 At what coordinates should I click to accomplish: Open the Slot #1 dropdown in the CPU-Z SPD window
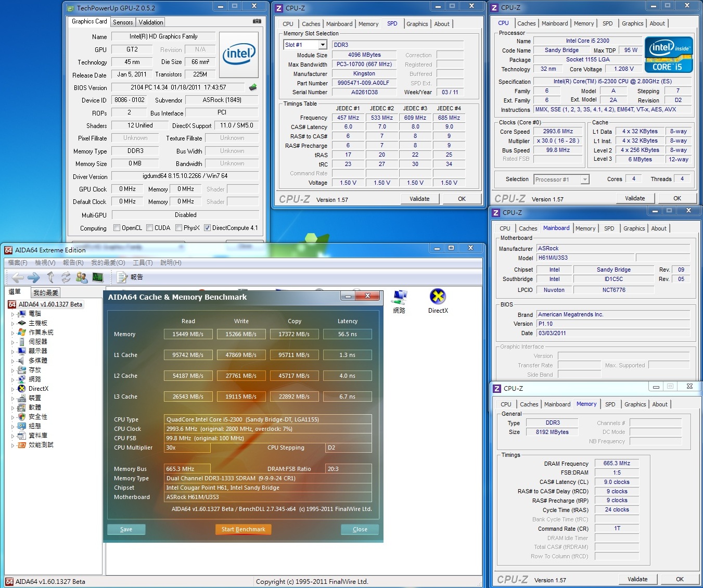point(323,45)
